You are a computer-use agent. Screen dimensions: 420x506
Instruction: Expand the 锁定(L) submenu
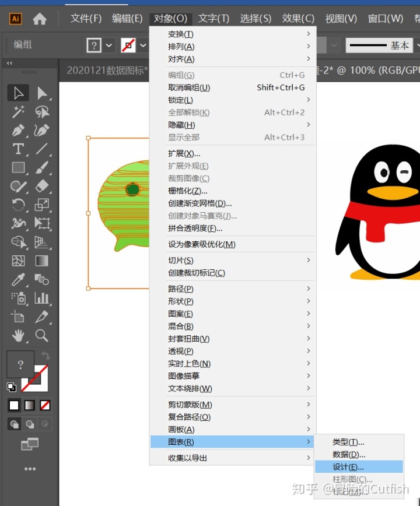pyautogui.click(x=232, y=100)
